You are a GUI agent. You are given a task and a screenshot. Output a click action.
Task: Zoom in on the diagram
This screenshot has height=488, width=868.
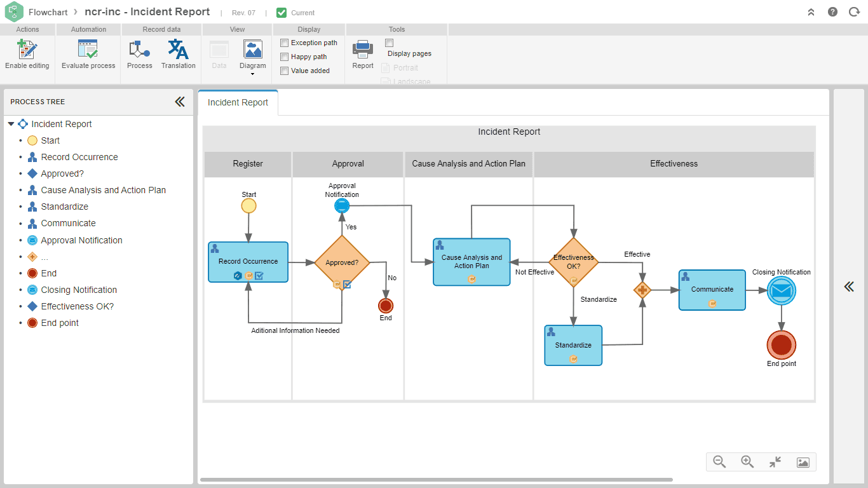point(747,462)
